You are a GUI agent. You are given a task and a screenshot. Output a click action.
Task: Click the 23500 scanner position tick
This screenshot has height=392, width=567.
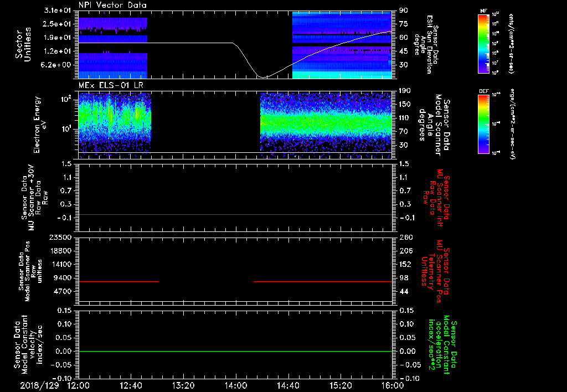coord(60,237)
